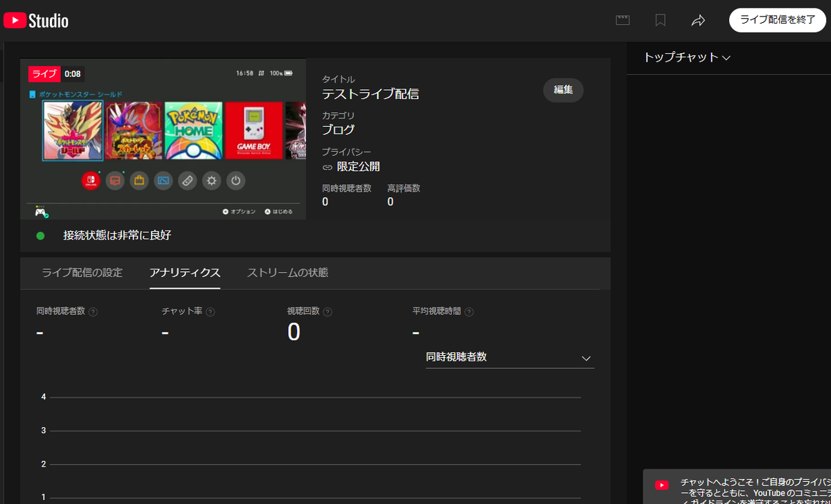Open the 同時視聴者数 chart metric dropdown

(x=510, y=357)
